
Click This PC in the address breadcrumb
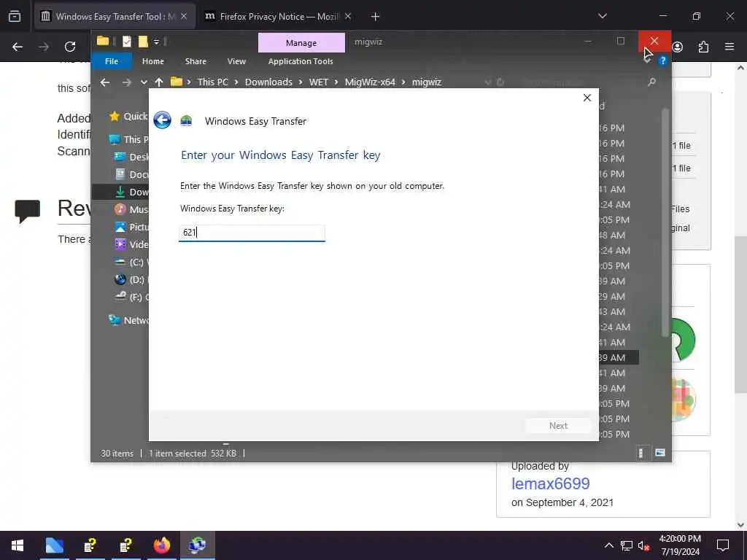pyautogui.click(x=212, y=82)
